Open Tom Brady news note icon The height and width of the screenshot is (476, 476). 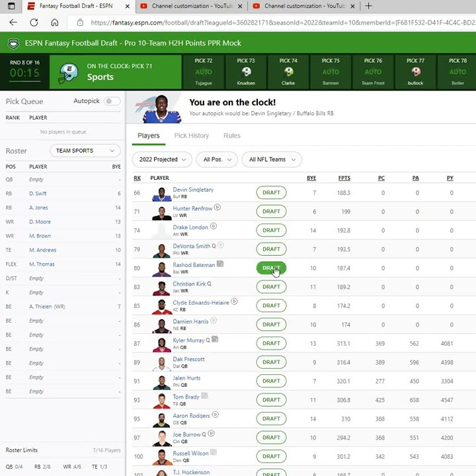(x=204, y=395)
